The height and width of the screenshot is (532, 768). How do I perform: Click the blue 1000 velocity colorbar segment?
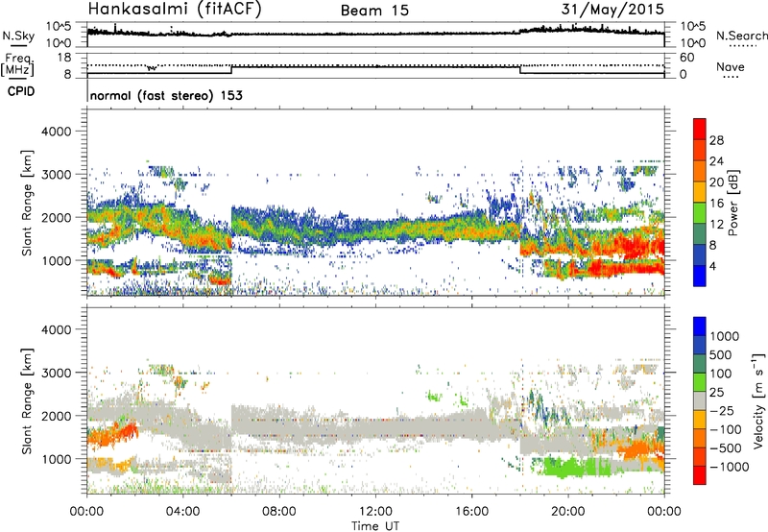(x=700, y=326)
